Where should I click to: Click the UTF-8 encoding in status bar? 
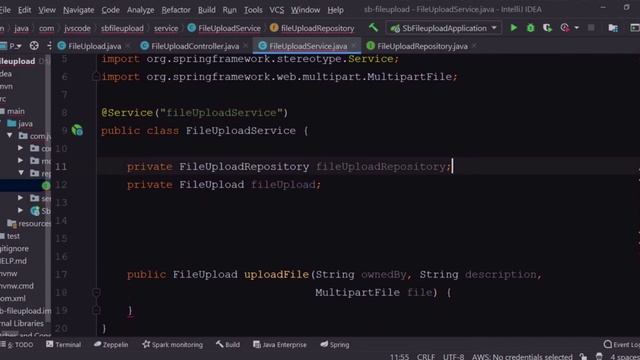coord(453,356)
